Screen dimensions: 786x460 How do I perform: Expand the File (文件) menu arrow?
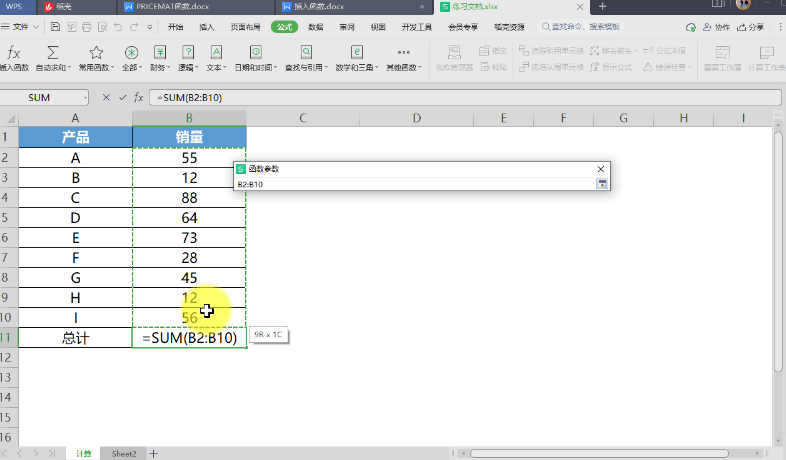(x=36, y=27)
